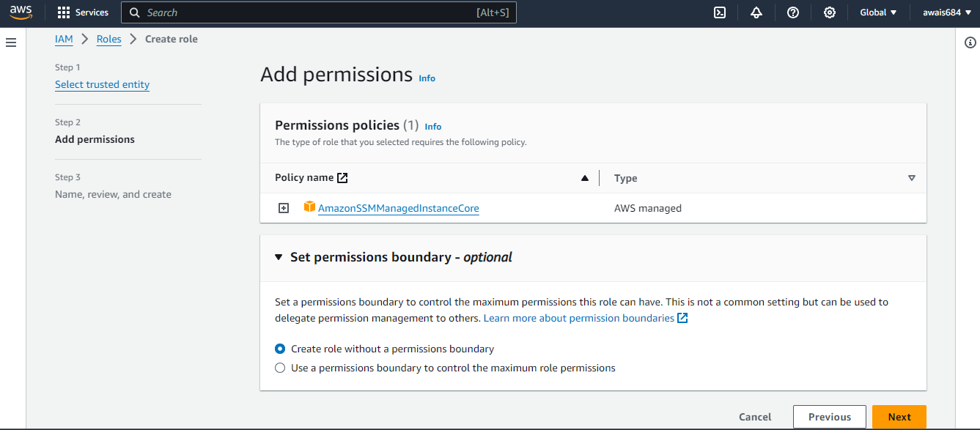Click the AWS logo home icon
The width and height of the screenshot is (980, 430).
click(21, 12)
